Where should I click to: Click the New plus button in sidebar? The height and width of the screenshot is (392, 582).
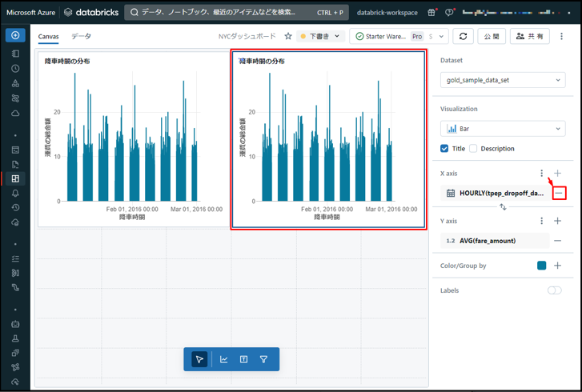[x=15, y=36]
